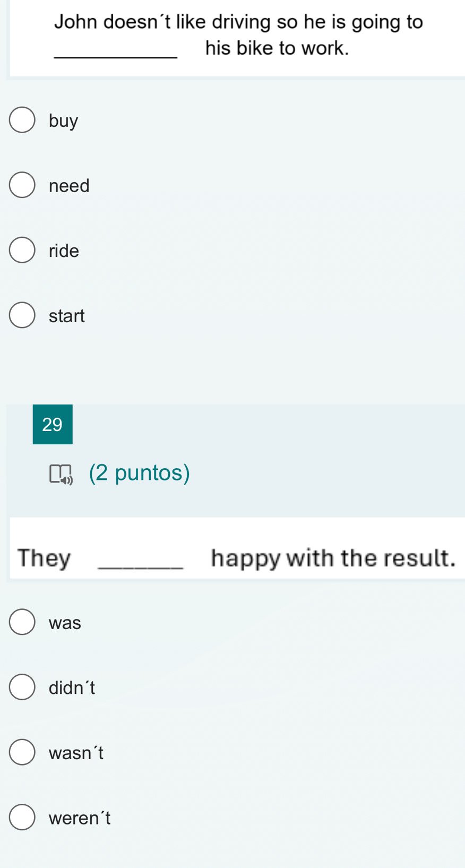The width and height of the screenshot is (465, 868).
Task: Open Immersive Reader for question 29
Action: [x=61, y=474]
